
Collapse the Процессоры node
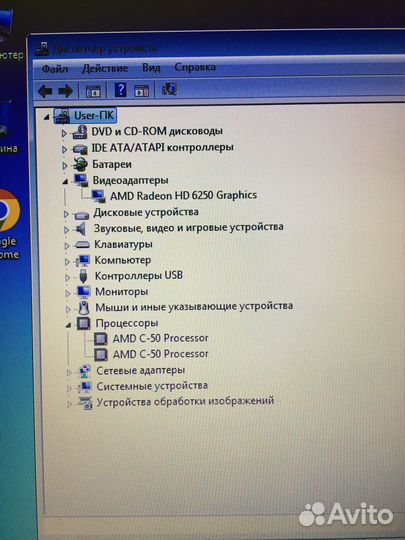[69, 325]
